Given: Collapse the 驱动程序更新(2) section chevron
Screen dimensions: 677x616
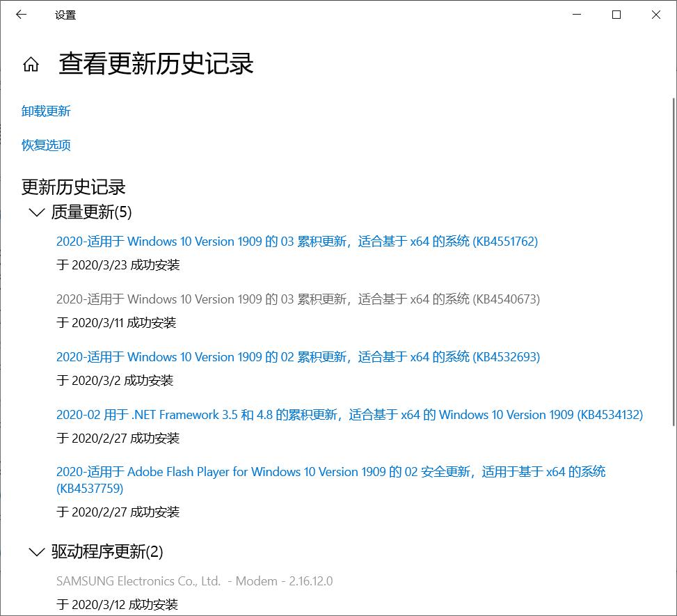Looking at the screenshot, I should click(35, 551).
